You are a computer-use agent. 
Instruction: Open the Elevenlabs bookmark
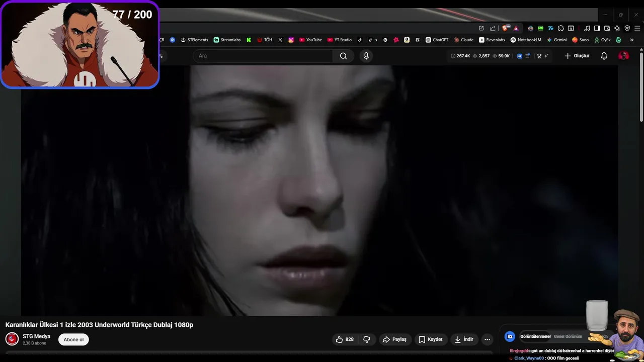pyautogui.click(x=492, y=40)
